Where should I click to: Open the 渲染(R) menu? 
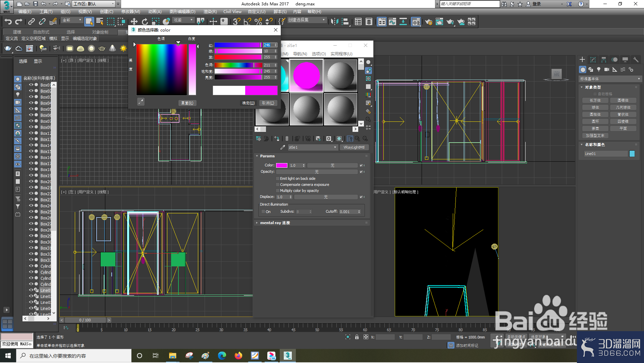tap(210, 11)
